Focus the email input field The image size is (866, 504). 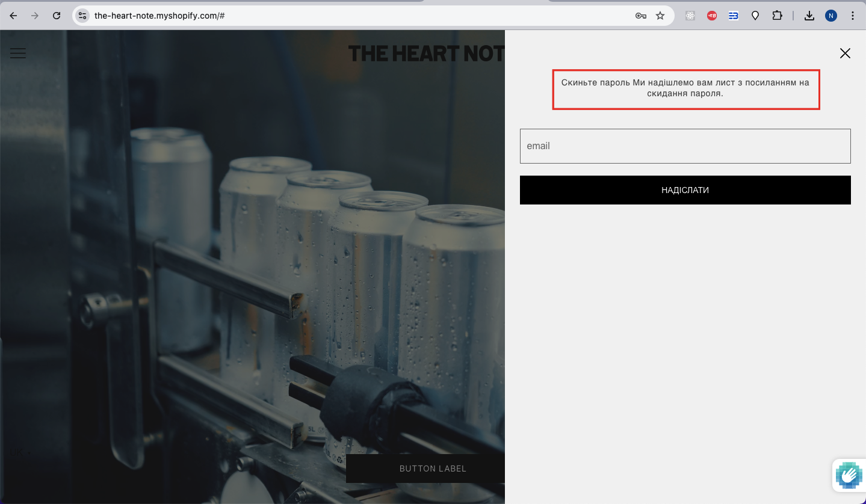tap(685, 146)
